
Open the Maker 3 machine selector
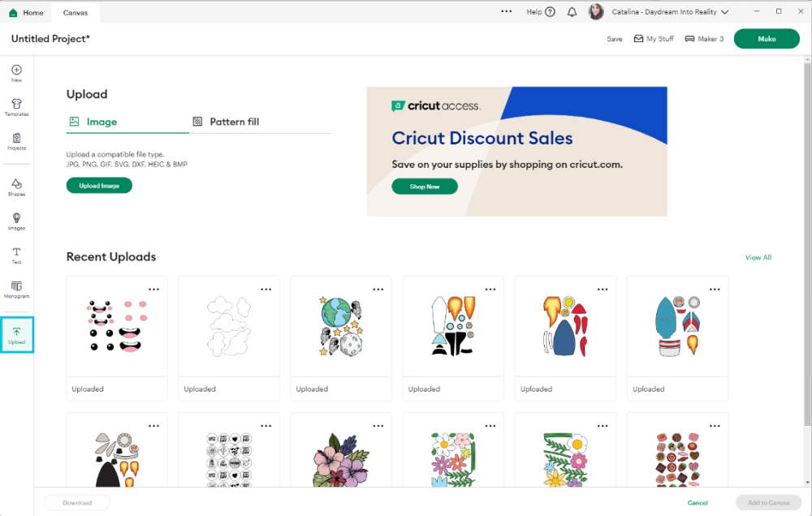pos(704,39)
